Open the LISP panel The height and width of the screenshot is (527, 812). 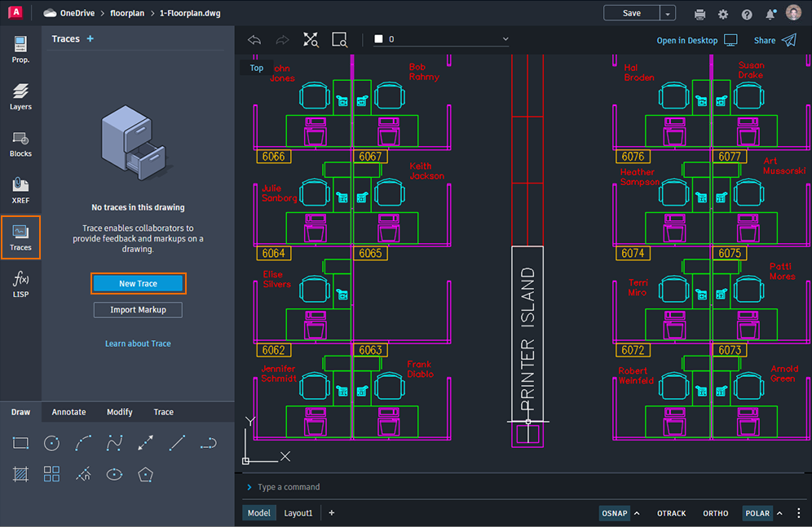coord(20,284)
